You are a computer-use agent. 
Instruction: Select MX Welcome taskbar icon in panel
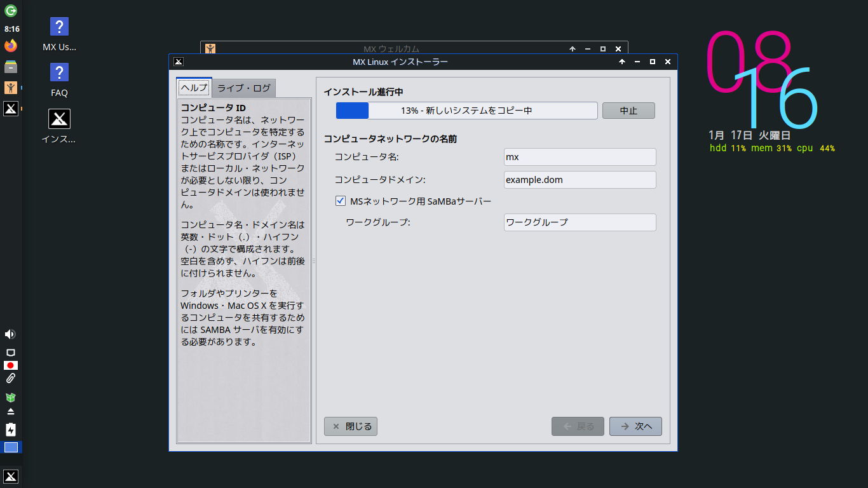click(x=11, y=88)
